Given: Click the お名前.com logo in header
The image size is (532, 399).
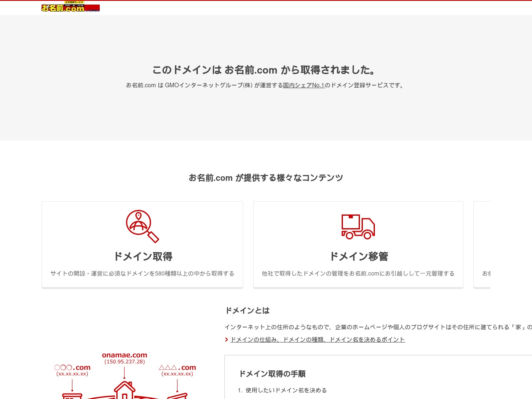Looking at the screenshot, I should point(71,7).
